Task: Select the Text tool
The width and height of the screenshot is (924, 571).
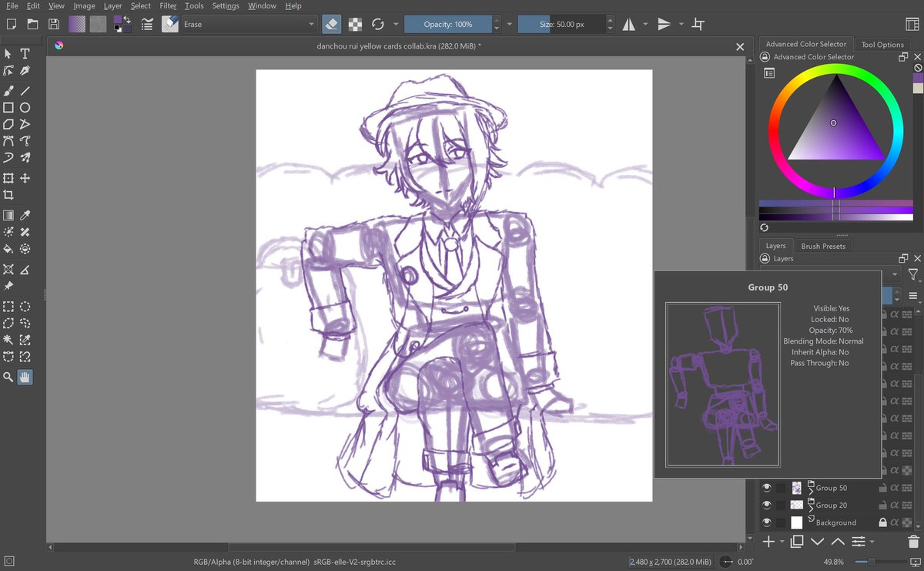Action: pyautogui.click(x=25, y=54)
